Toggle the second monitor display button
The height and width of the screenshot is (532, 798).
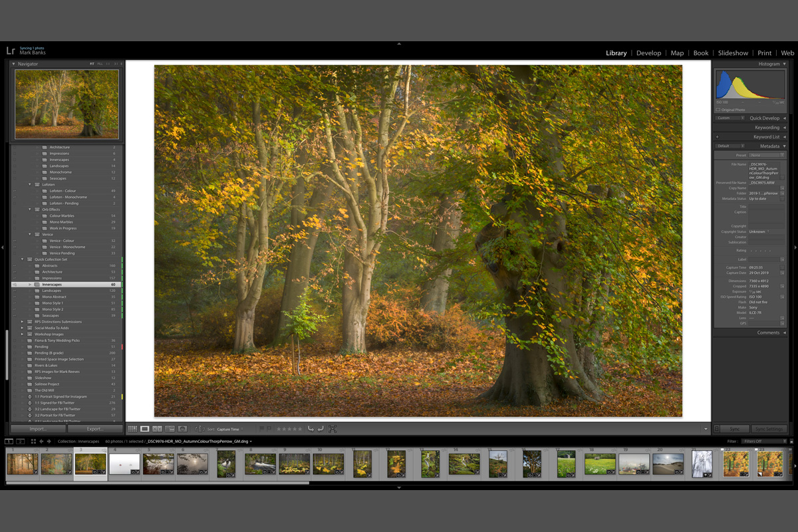pos(20,441)
